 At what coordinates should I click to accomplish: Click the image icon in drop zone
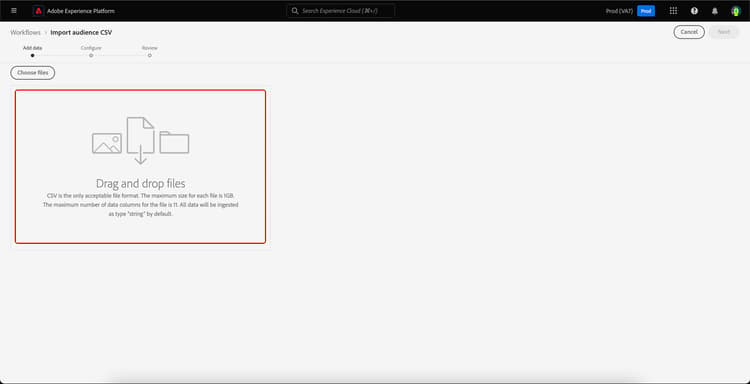click(x=107, y=143)
